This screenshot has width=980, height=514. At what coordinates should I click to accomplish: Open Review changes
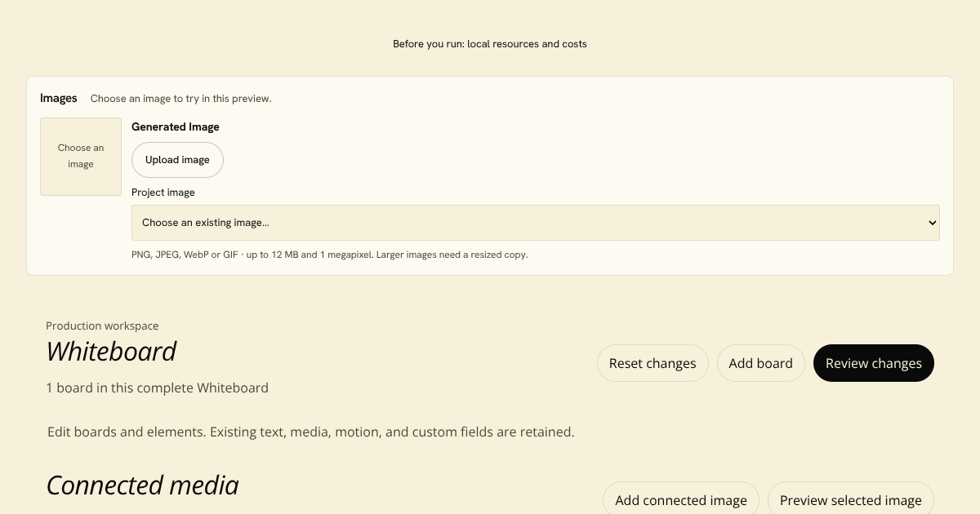click(874, 363)
